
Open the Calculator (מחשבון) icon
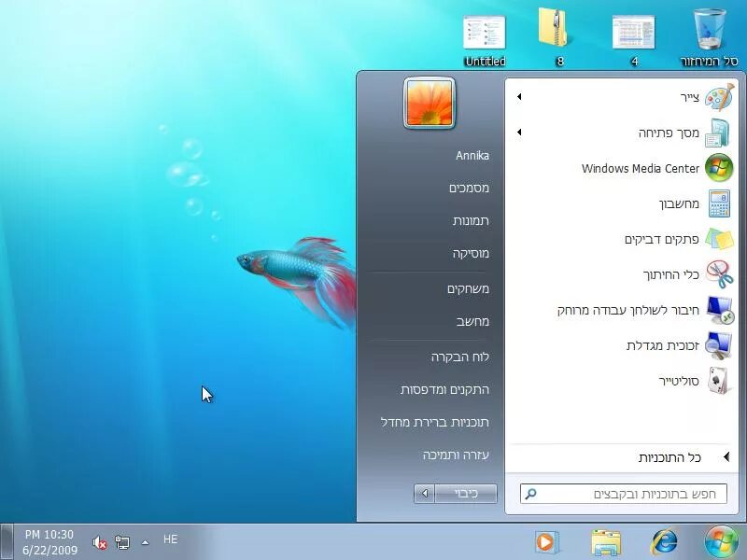pos(719,203)
